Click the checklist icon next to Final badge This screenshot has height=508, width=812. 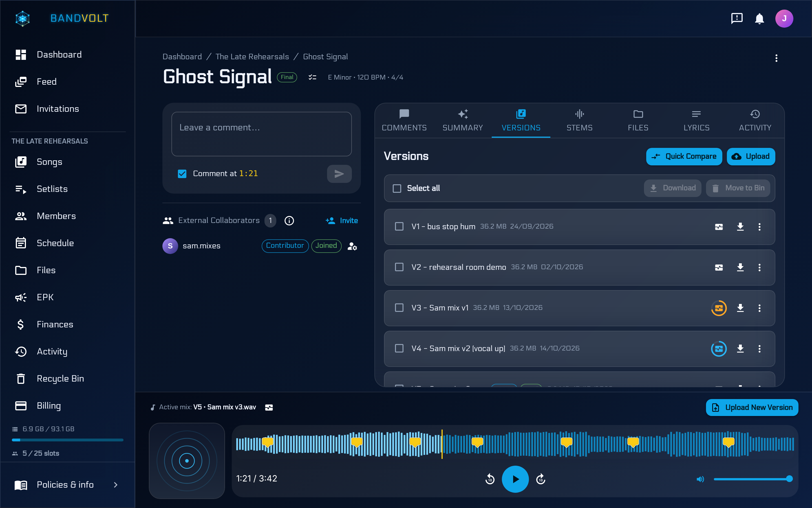312,77
